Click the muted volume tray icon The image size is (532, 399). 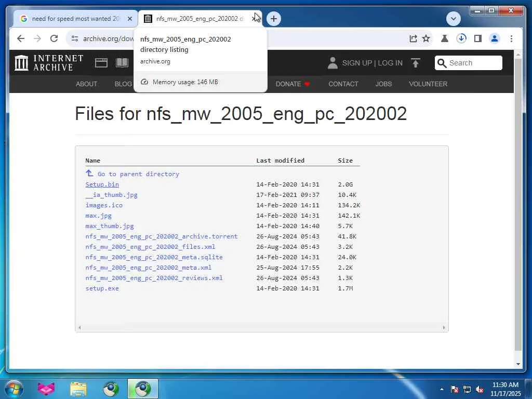(480, 389)
